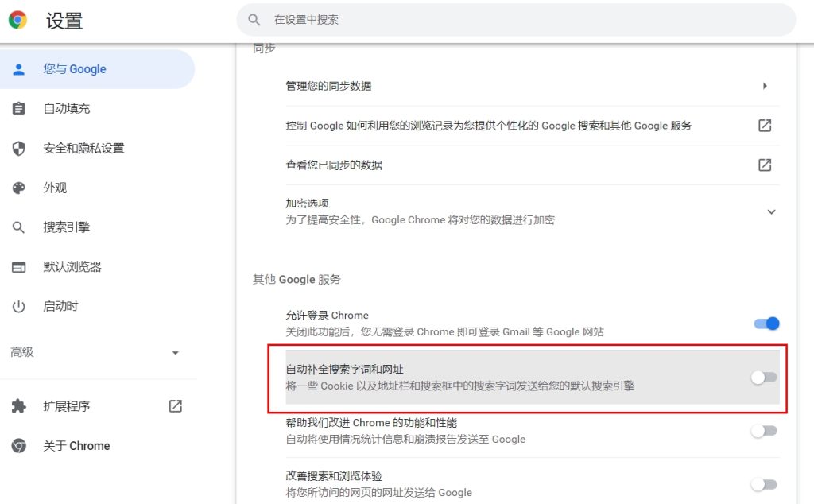The width and height of the screenshot is (814, 504).
Task: Expand the 高级 section arrow in the sidebar
Action: (176, 353)
